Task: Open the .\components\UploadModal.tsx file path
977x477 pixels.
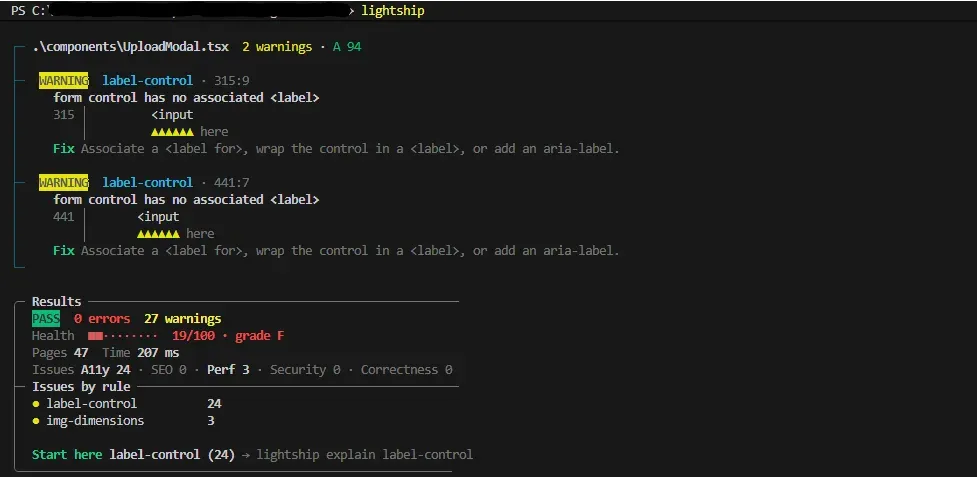Action: coord(131,47)
